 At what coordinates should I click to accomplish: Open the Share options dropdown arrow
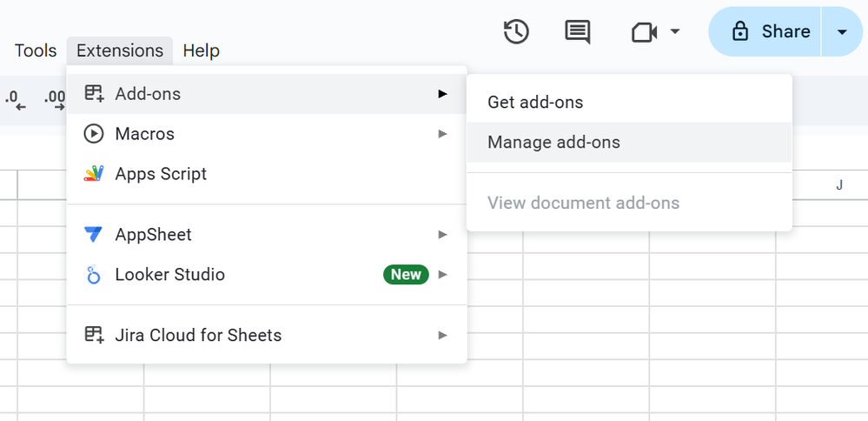842,31
